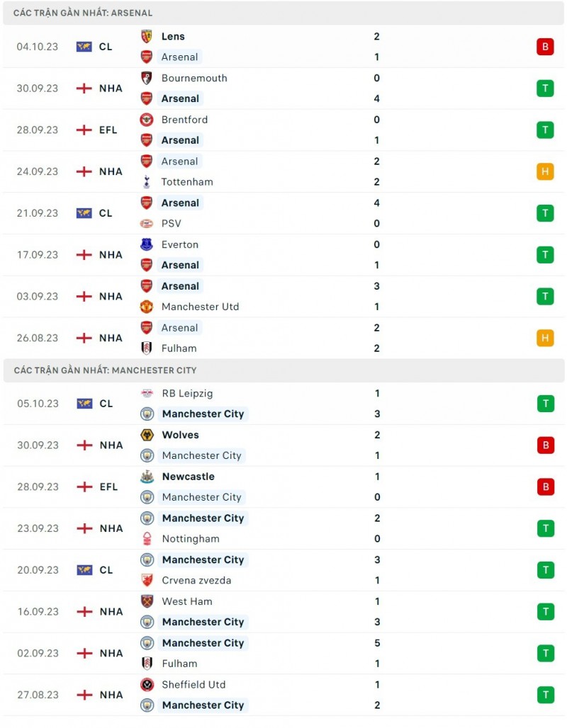
Task: Click the Tottenham club crest
Action: [147, 182]
